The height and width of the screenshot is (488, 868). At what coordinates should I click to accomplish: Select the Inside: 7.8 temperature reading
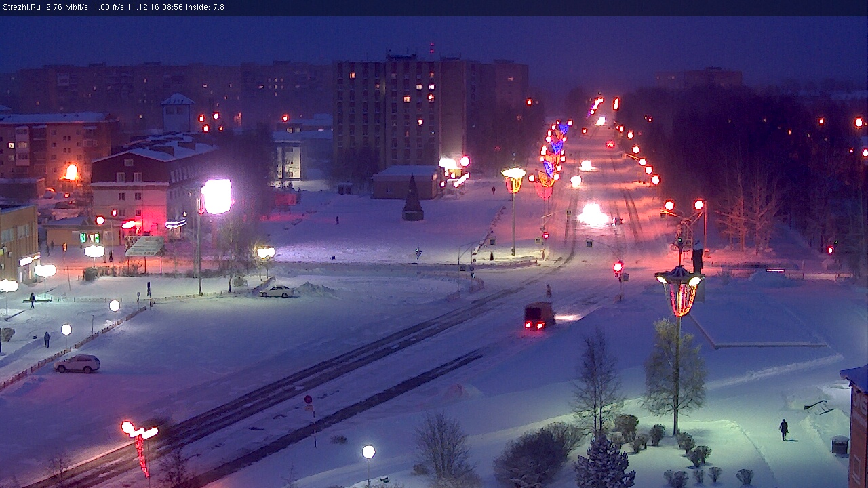[x=205, y=7]
